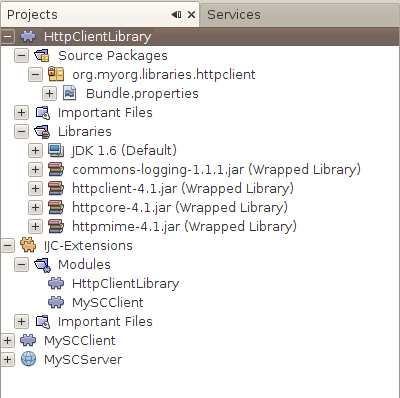Expand the Bundle.properties file node
400x398 pixels.
[x=49, y=93]
